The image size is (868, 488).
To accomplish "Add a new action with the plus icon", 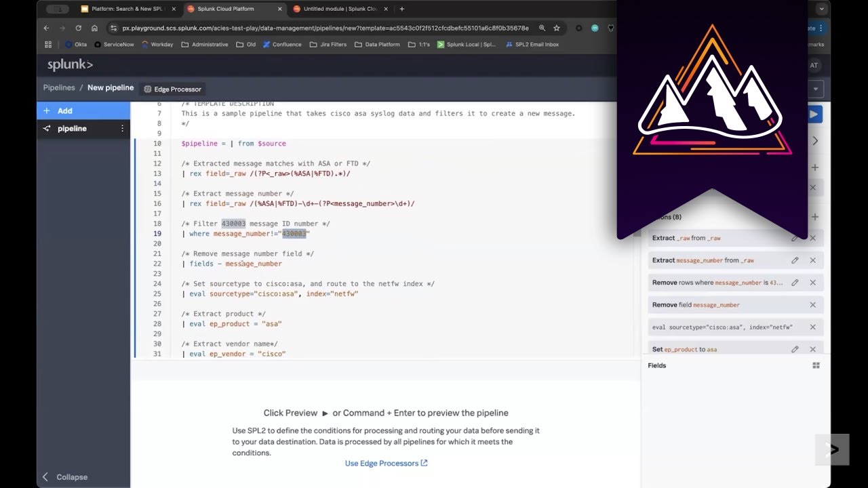I will coord(814,217).
